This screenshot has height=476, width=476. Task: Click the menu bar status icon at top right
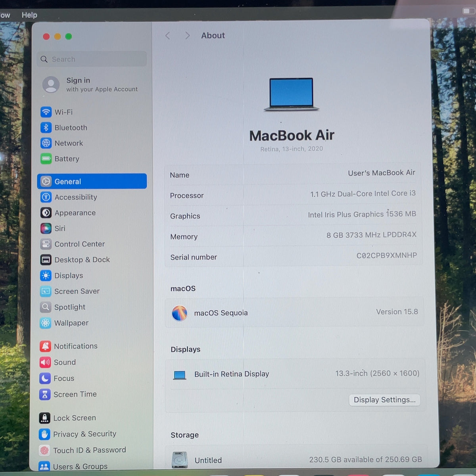tap(468, 11)
